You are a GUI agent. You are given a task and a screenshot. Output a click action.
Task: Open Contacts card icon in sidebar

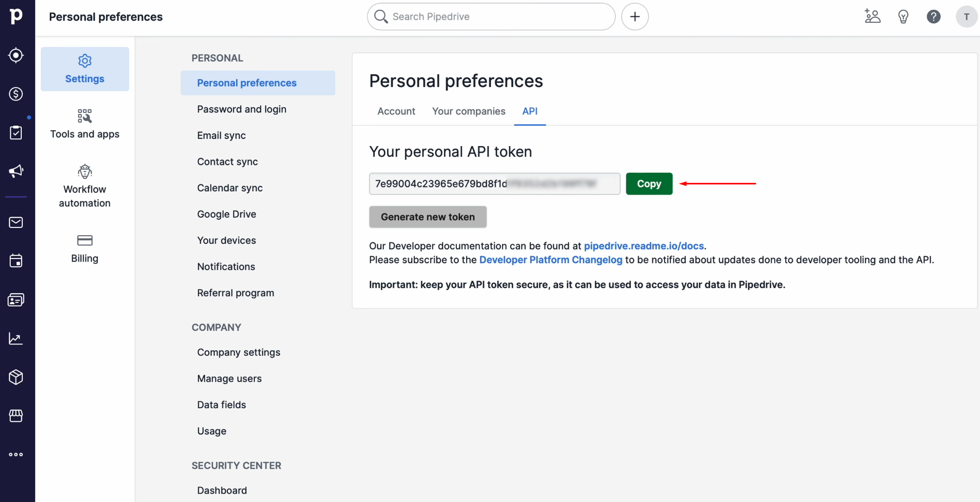click(16, 299)
